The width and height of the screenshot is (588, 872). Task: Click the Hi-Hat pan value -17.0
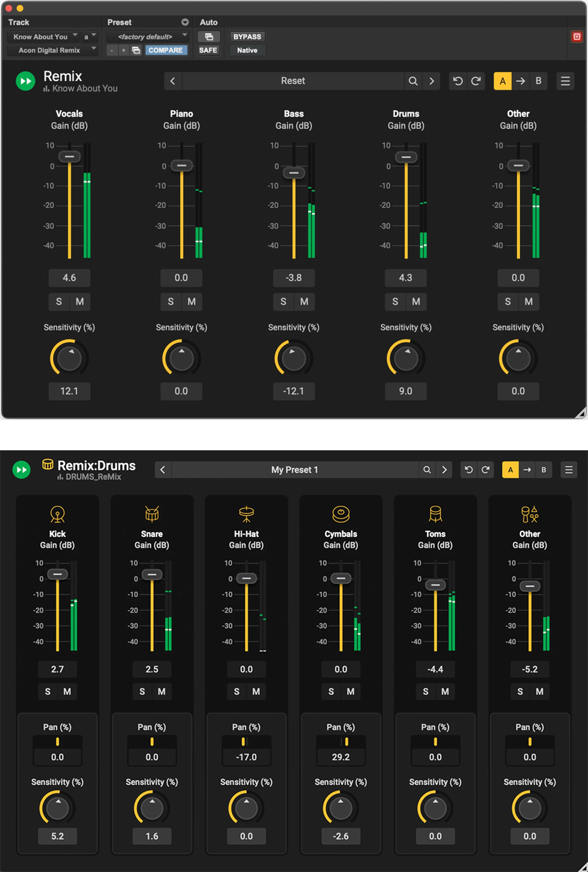(x=246, y=757)
